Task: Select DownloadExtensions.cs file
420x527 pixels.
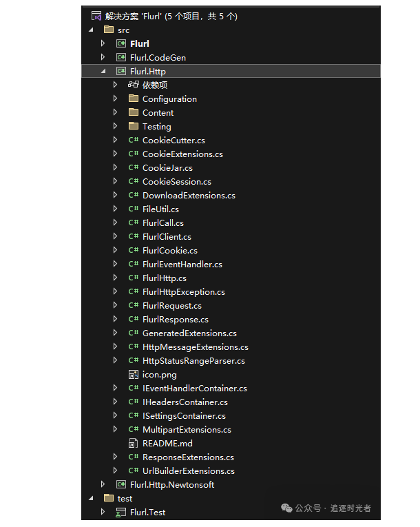Action: (189, 195)
